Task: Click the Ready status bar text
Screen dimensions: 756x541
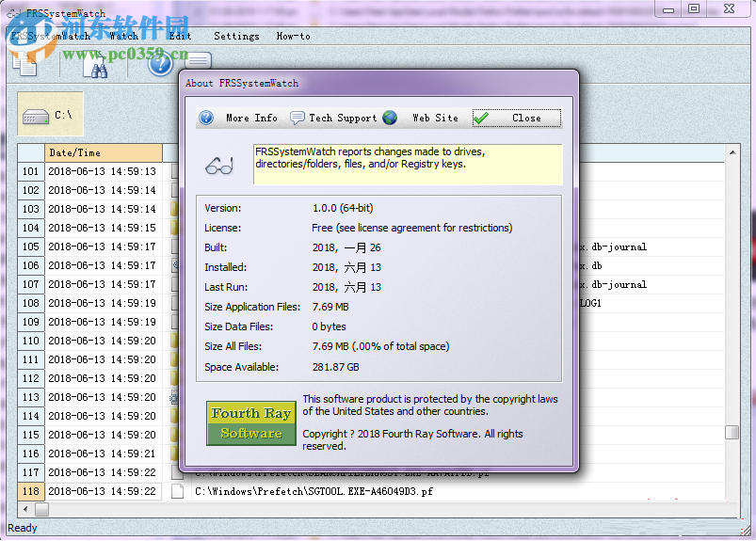Action: point(23,528)
